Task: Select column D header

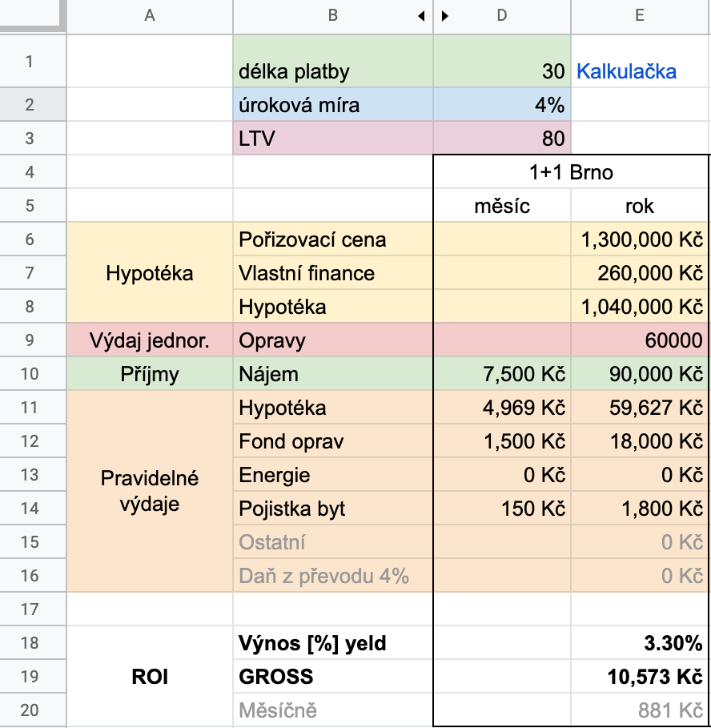Action: (502, 16)
